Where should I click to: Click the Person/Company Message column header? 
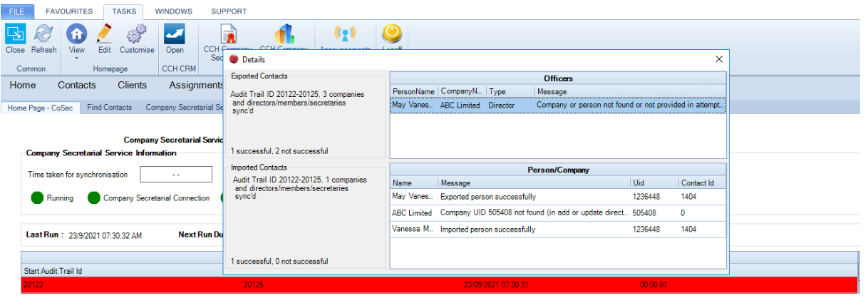click(x=534, y=183)
